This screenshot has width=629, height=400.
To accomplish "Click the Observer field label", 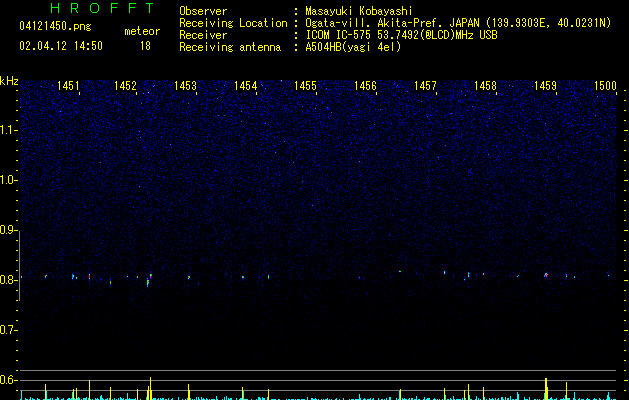I will click(x=203, y=11).
